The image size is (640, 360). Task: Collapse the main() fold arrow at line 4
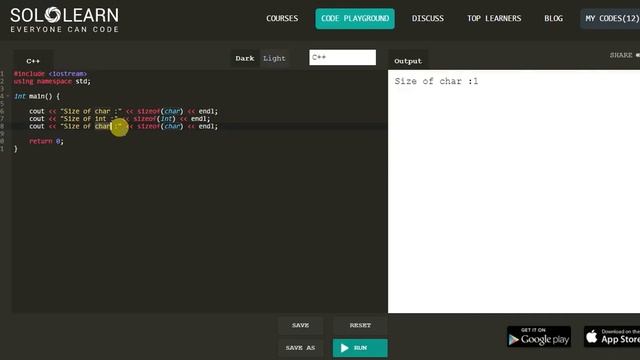click(x=8, y=96)
